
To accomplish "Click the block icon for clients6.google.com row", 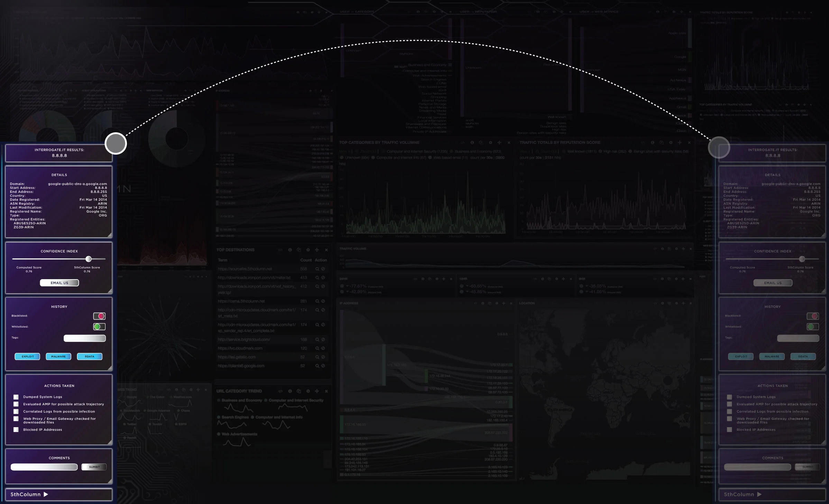I will coord(323,366).
